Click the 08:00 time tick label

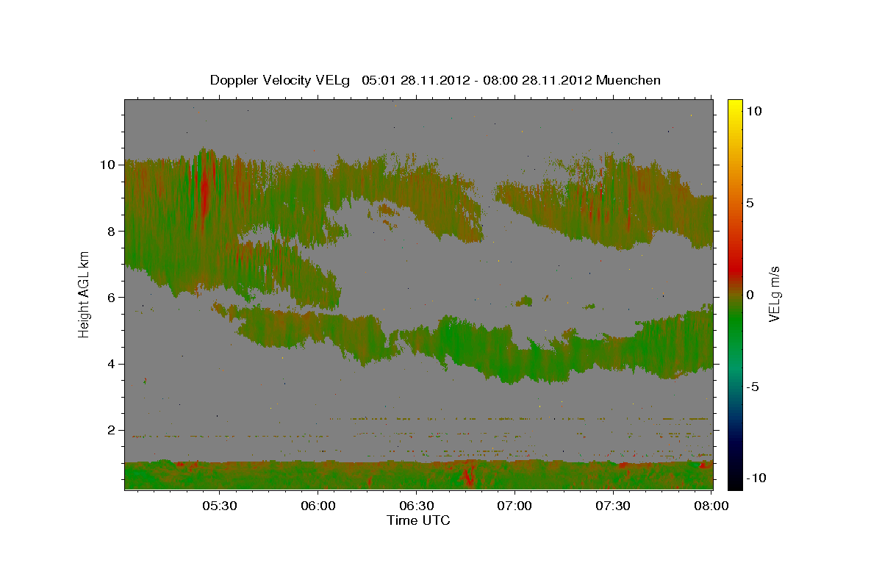point(711,506)
